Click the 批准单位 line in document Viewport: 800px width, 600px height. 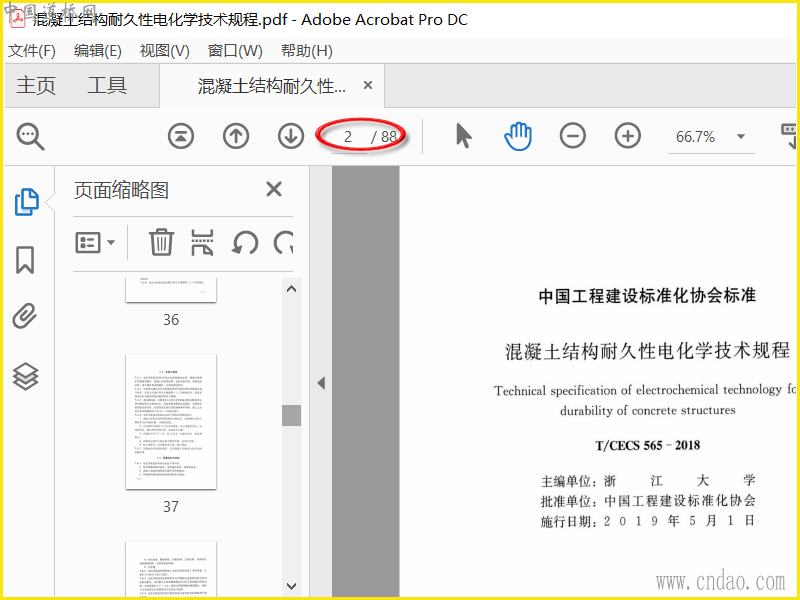point(648,501)
